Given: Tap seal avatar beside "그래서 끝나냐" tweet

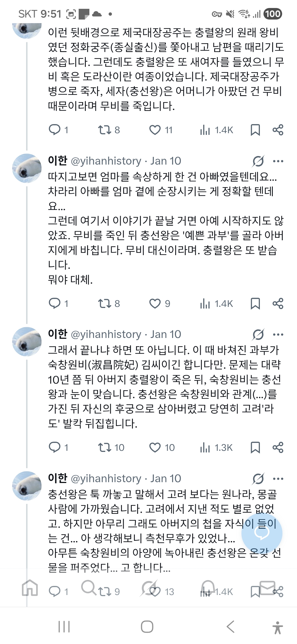Looking at the screenshot, I should tap(27, 342).
